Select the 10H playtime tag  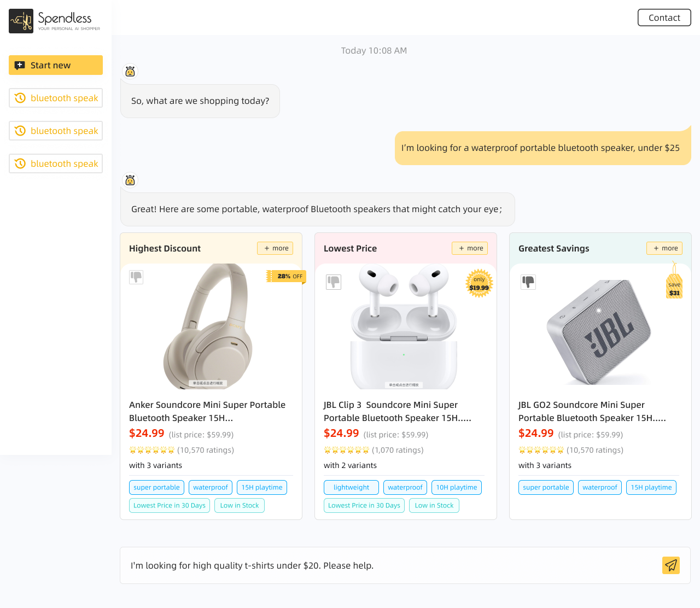[457, 487]
